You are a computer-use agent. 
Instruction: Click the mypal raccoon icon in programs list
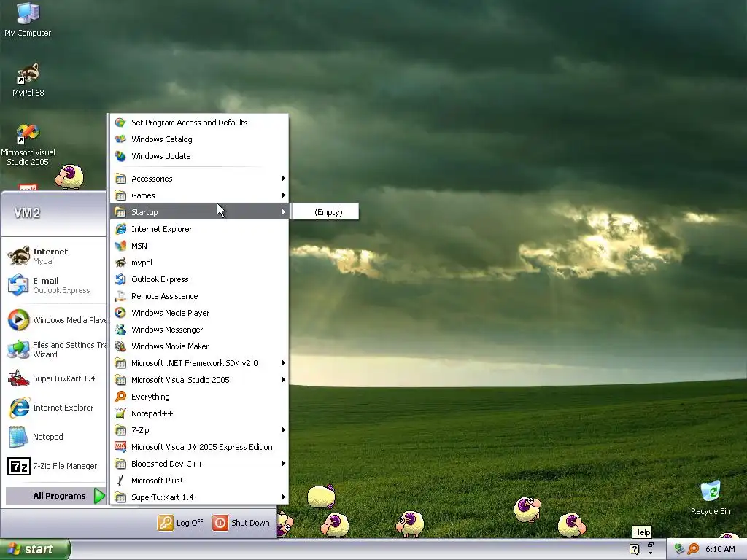coord(120,262)
